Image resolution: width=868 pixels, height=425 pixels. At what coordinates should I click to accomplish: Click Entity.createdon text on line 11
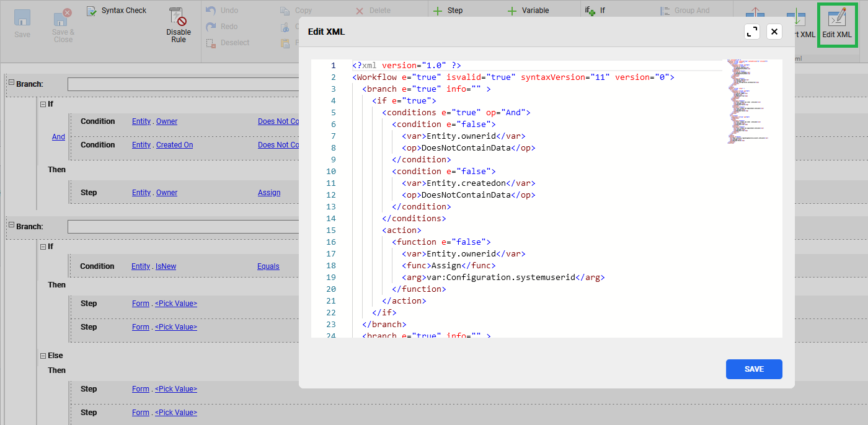[x=466, y=183]
